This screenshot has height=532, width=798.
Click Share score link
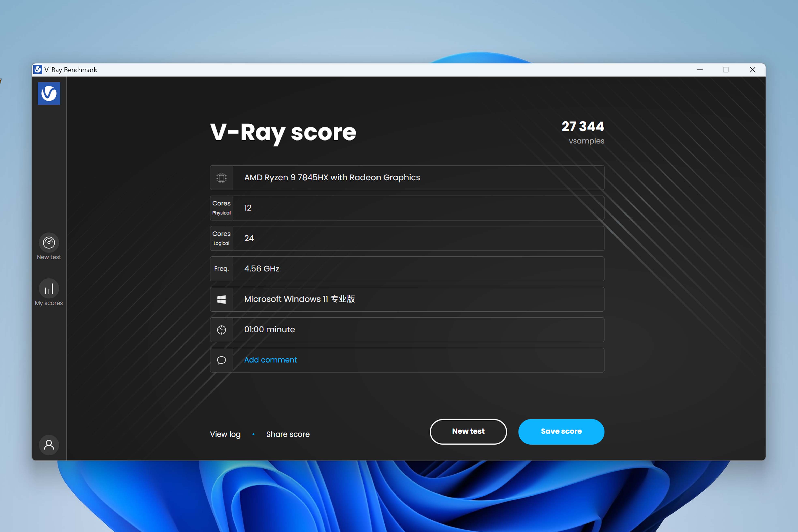click(288, 434)
